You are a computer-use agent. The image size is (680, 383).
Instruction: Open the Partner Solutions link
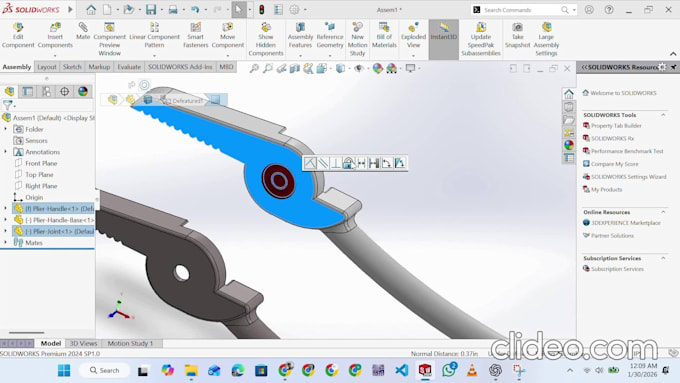point(612,236)
